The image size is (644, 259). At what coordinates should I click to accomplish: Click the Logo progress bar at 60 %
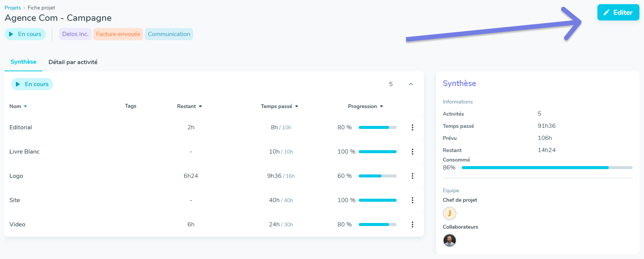coord(378,176)
